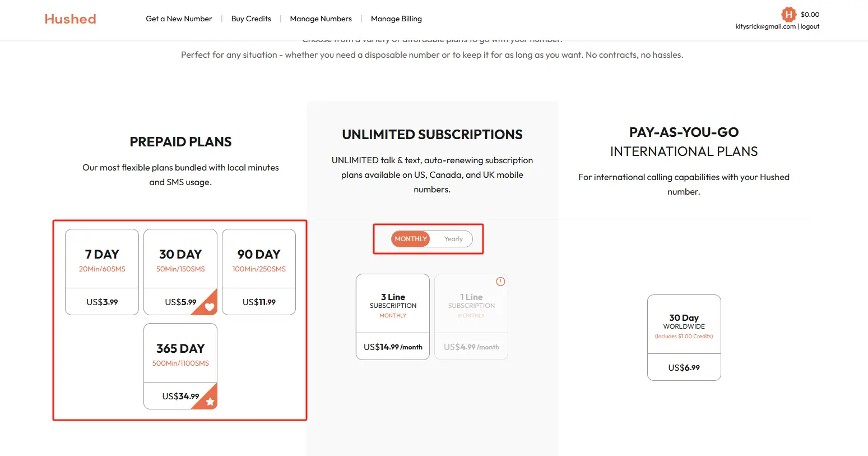The width and height of the screenshot is (868, 456).
Task: Click the star icon on 365 DAY plan
Action: [210, 402]
